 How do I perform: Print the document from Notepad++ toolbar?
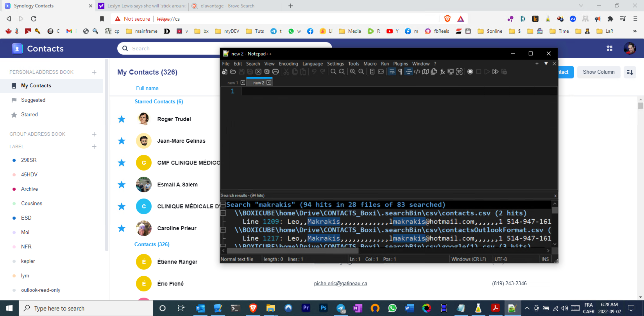275,72
